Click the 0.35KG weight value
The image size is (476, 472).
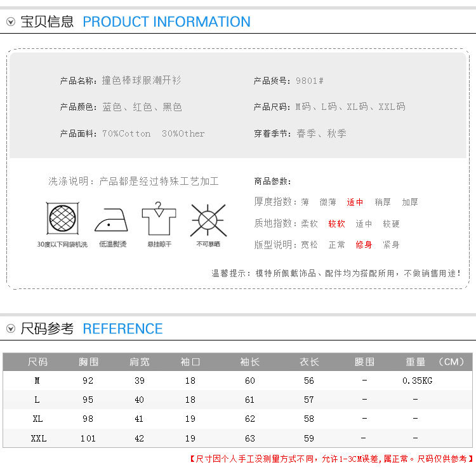tap(417, 381)
